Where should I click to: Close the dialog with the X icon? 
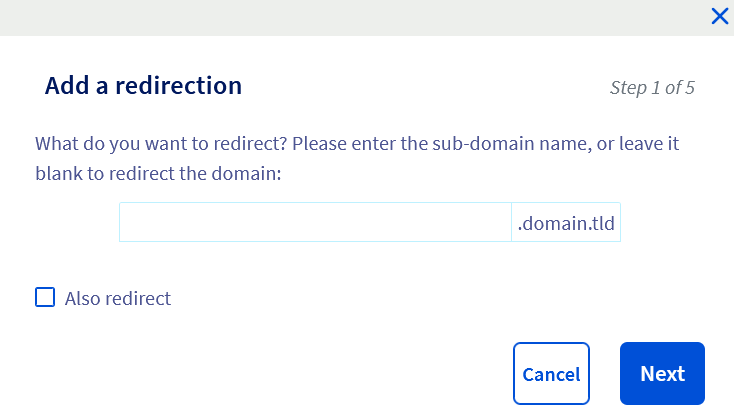[x=719, y=15]
